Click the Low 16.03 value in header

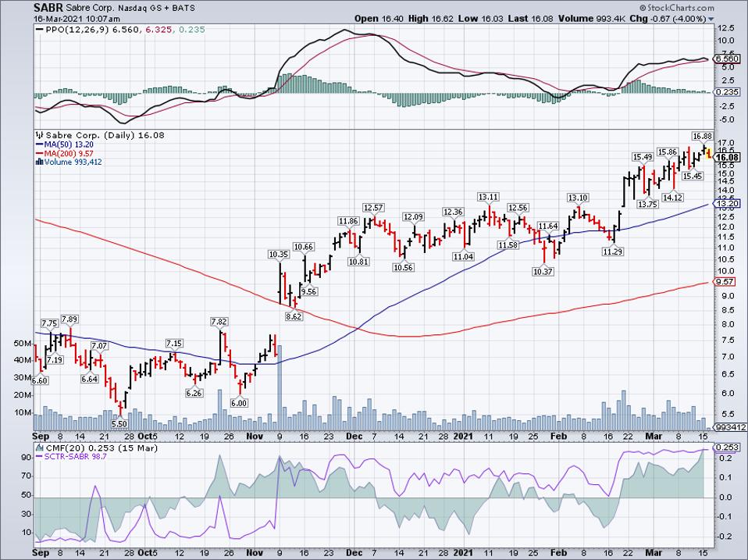click(480, 19)
